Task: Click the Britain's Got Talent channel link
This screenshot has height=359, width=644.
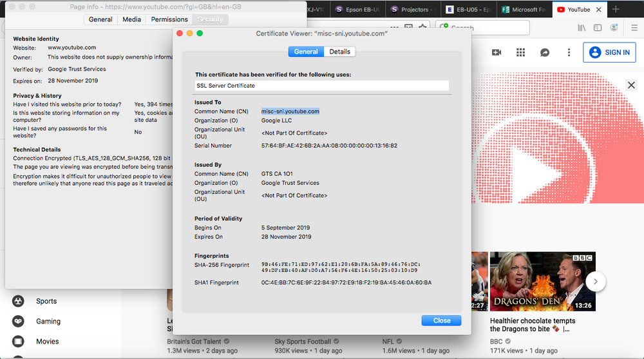Action: [x=194, y=342]
